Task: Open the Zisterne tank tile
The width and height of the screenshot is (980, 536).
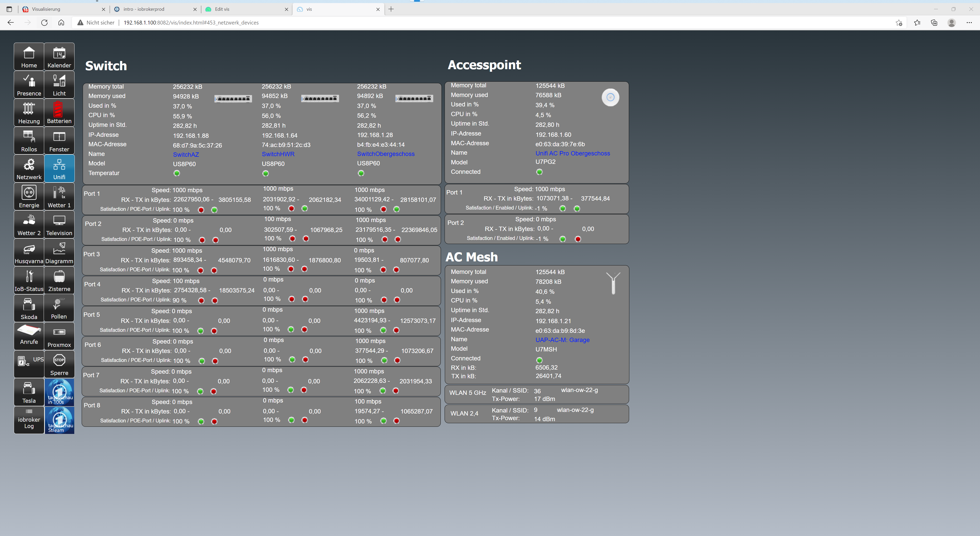Action: pos(59,280)
